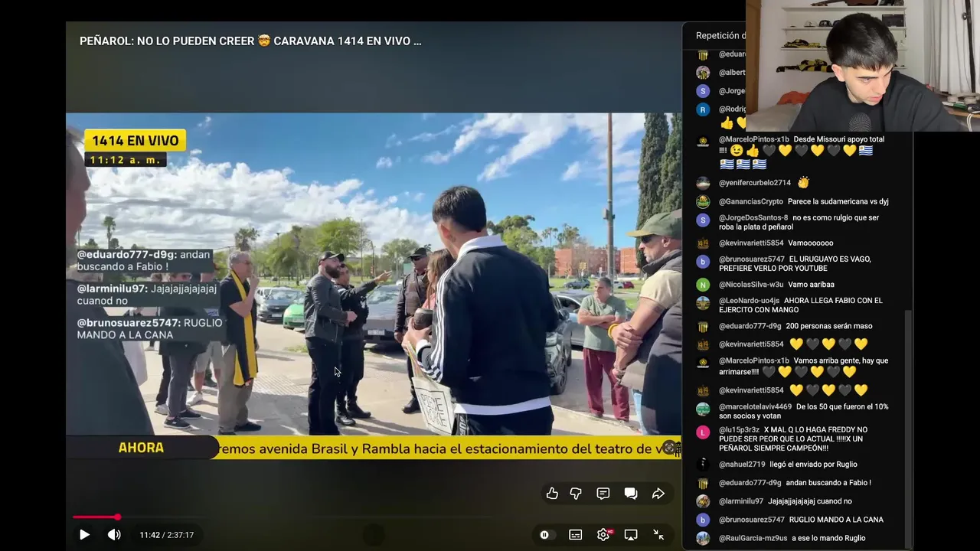The image size is (980, 551).
Task: Click '200 personas serán maso' message
Action: [829, 326]
